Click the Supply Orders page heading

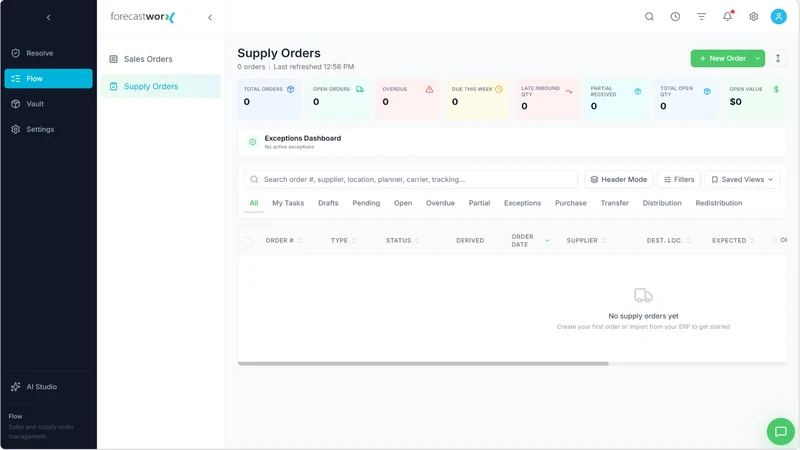click(279, 53)
